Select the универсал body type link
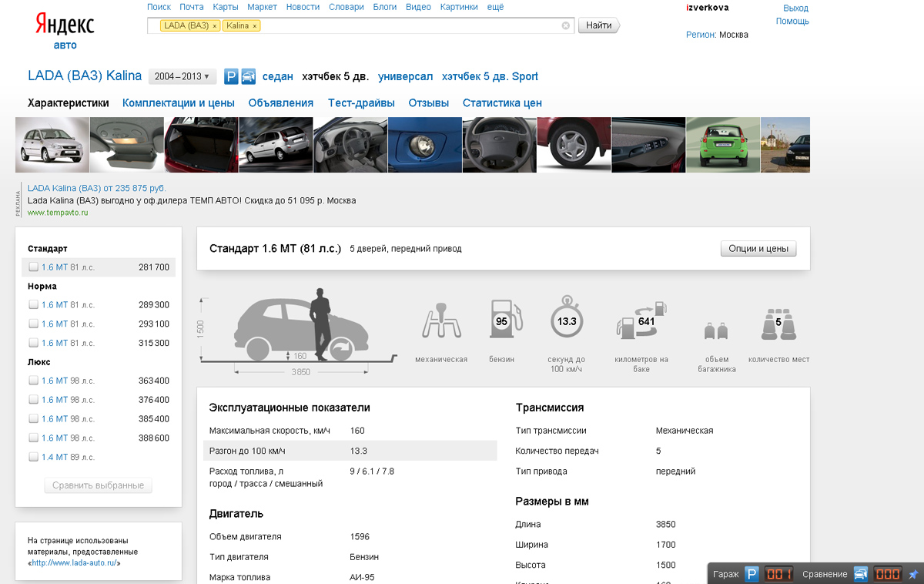 pyautogui.click(x=405, y=77)
